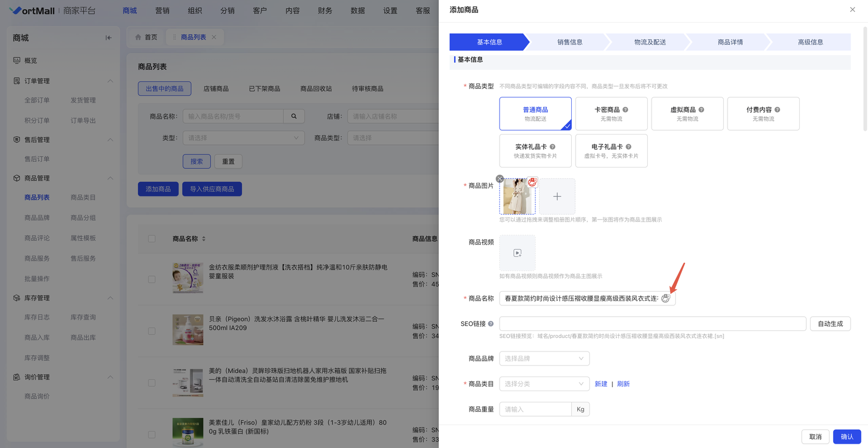Click the product video upload icon
Screen dimensions: 868x448
(x=517, y=253)
